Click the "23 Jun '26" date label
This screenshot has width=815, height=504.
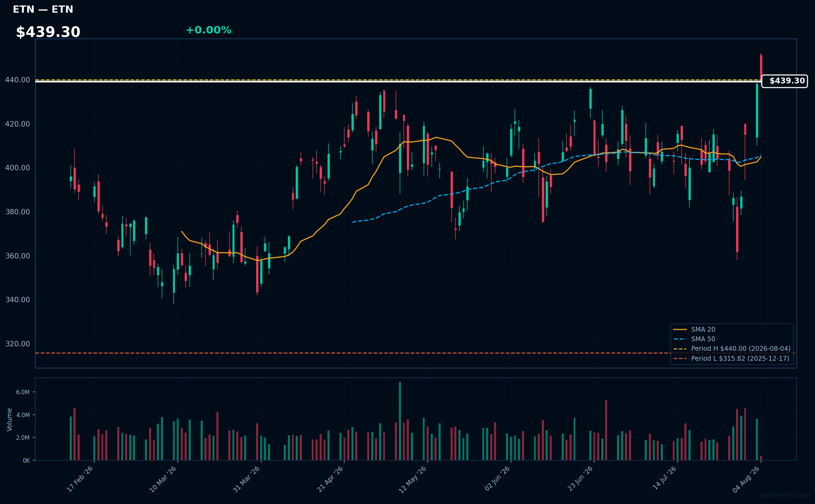580,479
